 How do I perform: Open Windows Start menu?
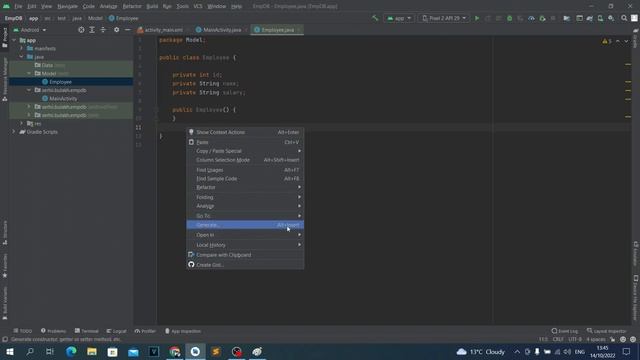pyautogui.click(x=9, y=352)
